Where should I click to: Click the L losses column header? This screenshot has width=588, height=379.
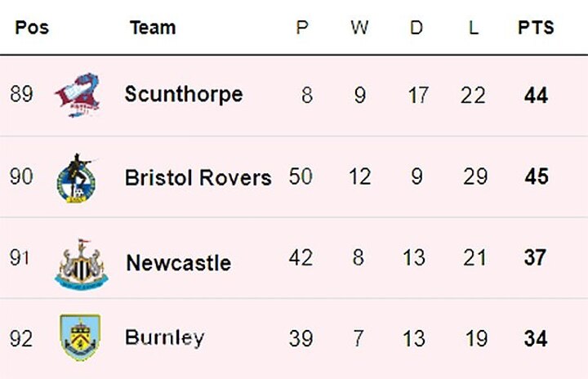(x=473, y=28)
